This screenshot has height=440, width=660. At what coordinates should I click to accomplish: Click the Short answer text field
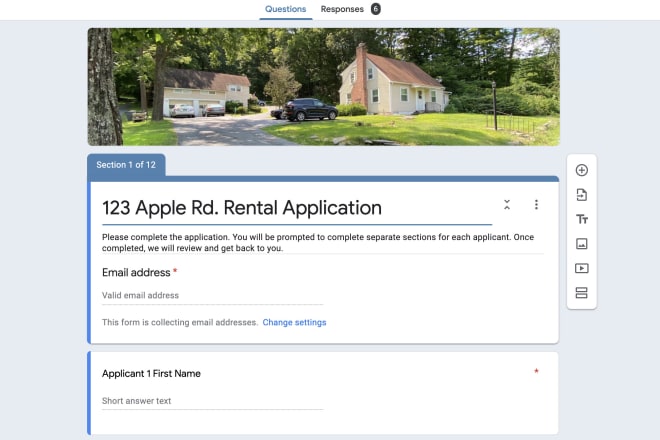[212, 401]
